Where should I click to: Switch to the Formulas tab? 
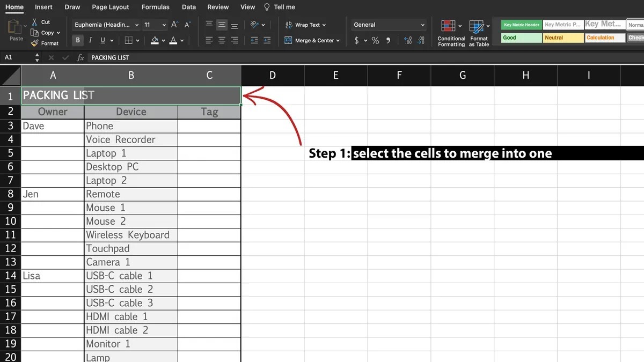[155, 7]
